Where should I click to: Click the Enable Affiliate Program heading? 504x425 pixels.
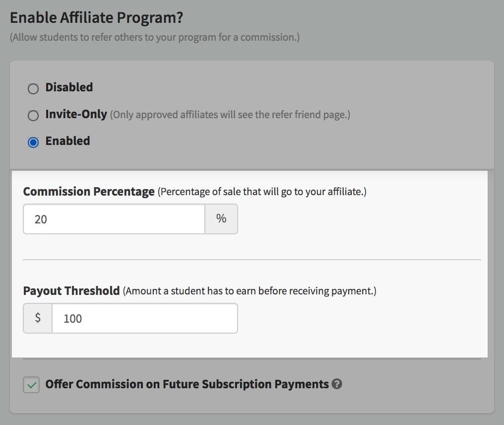coord(96,18)
